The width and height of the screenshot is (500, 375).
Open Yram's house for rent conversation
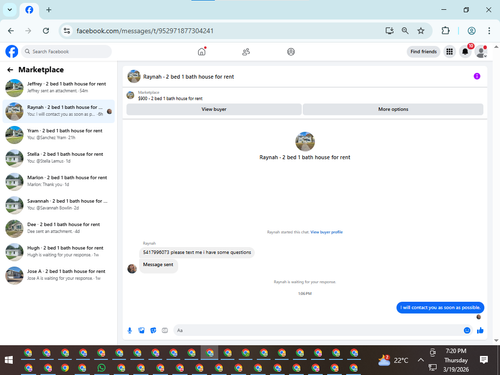click(x=58, y=134)
